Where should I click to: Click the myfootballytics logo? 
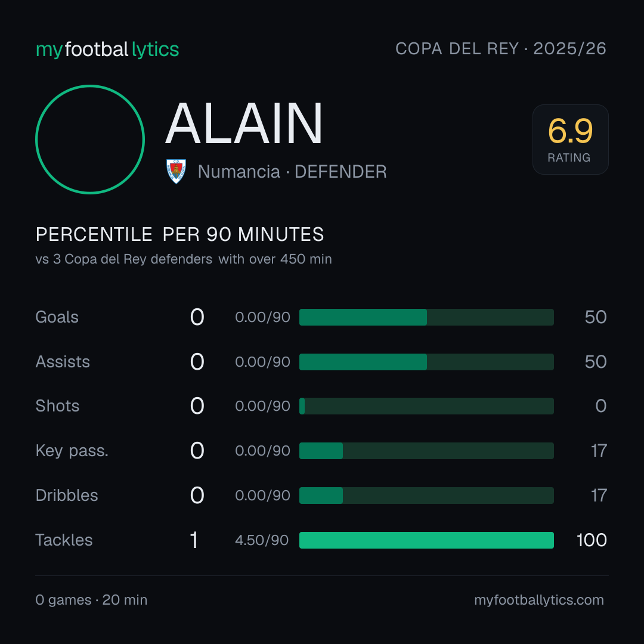107,49
